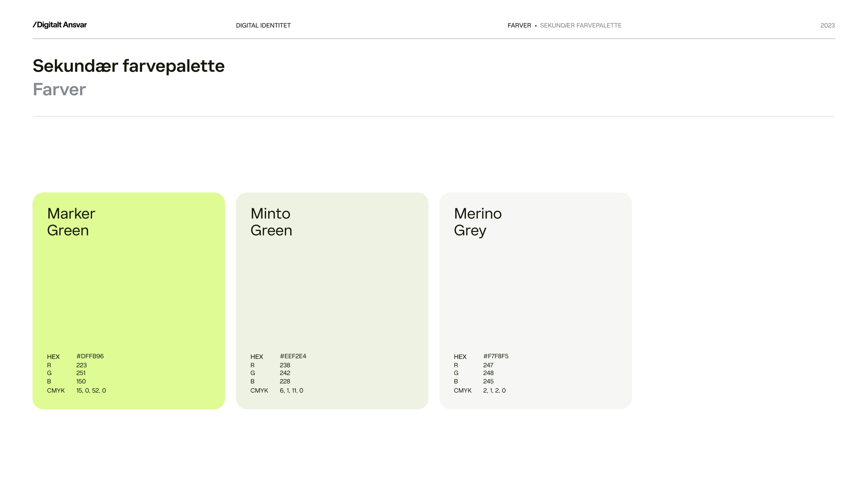Open the FARVER breadcrumb item
This screenshot has width=868, height=488.
519,25
